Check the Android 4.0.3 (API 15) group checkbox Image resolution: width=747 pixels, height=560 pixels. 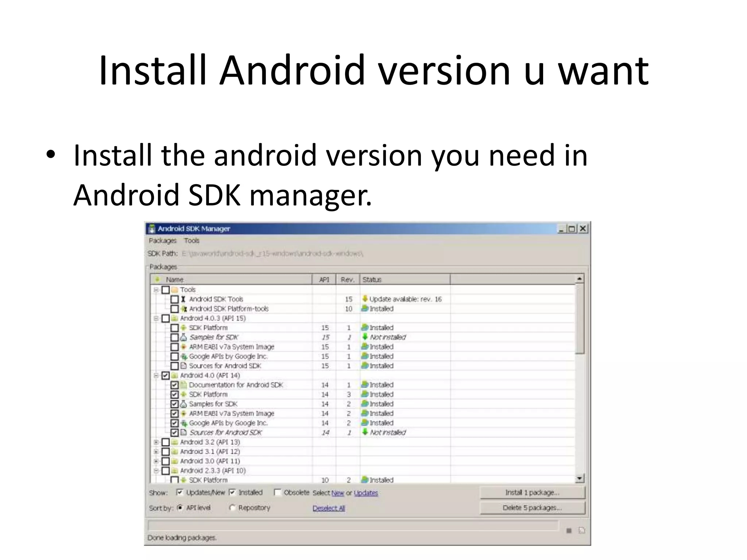point(166,318)
